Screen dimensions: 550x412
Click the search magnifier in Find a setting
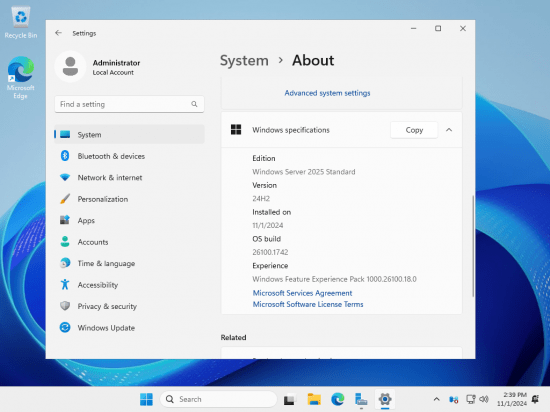pyautogui.click(x=194, y=104)
